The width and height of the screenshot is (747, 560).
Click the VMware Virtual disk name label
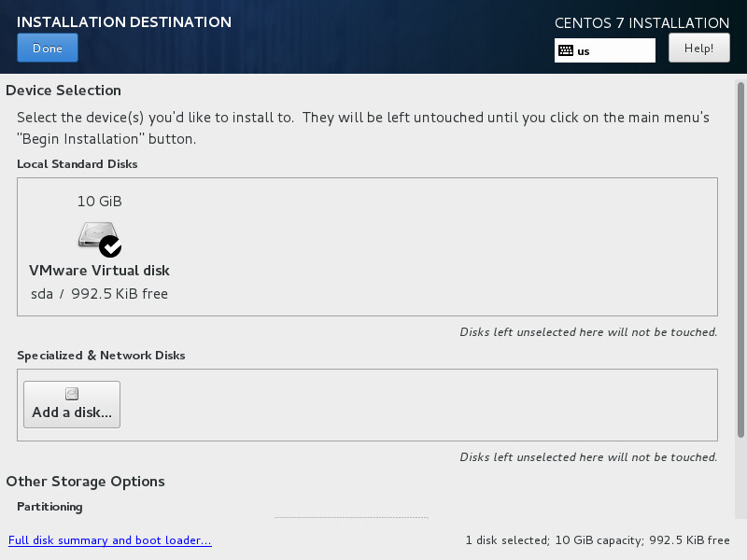pyautogui.click(x=99, y=271)
